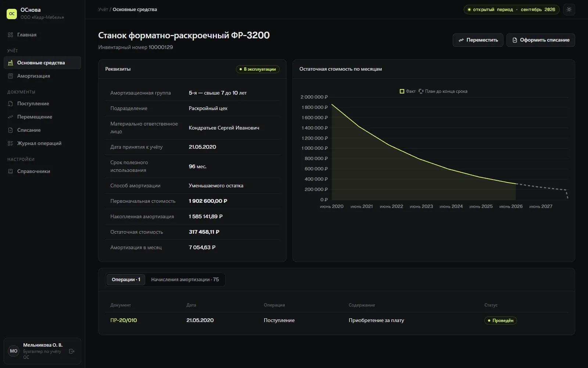588x368 pixels.
Task: Click the Проведён status badge
Action: click(501, 321)
